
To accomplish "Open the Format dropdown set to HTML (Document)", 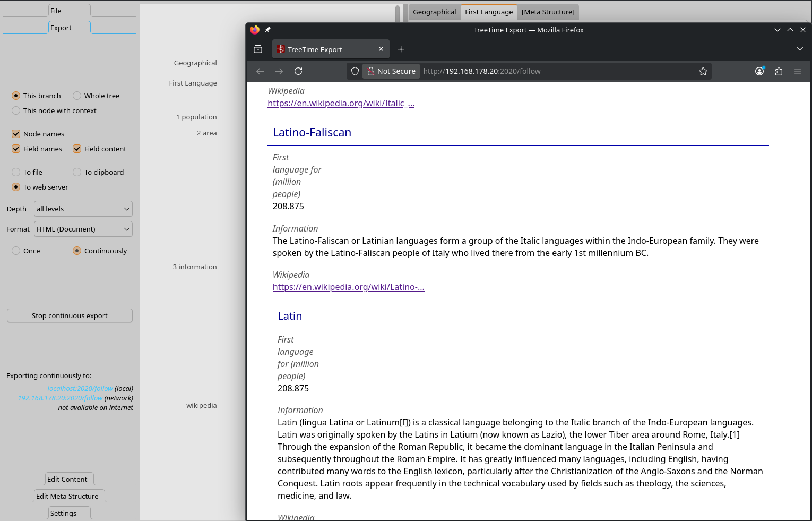I will point(83,229).
